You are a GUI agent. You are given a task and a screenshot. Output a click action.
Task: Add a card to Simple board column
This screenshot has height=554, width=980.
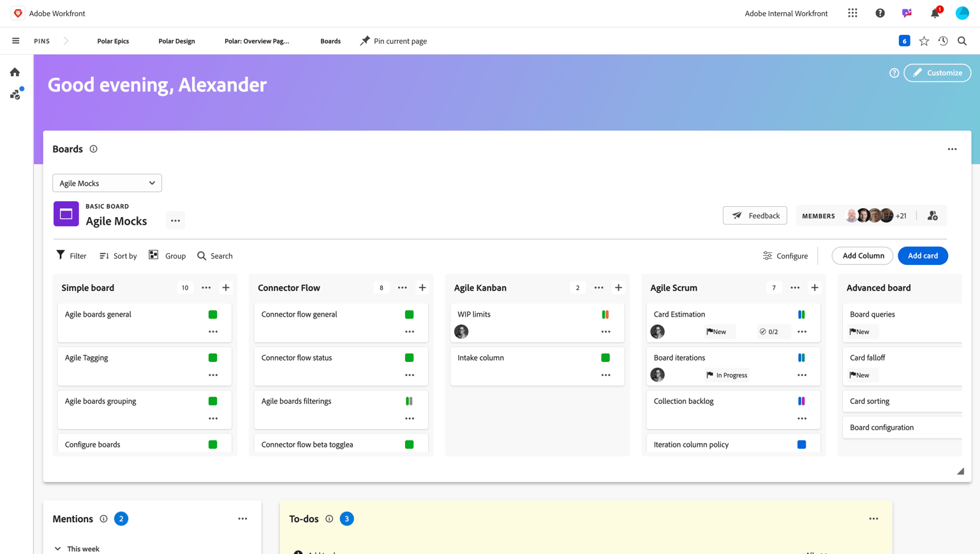226,288
